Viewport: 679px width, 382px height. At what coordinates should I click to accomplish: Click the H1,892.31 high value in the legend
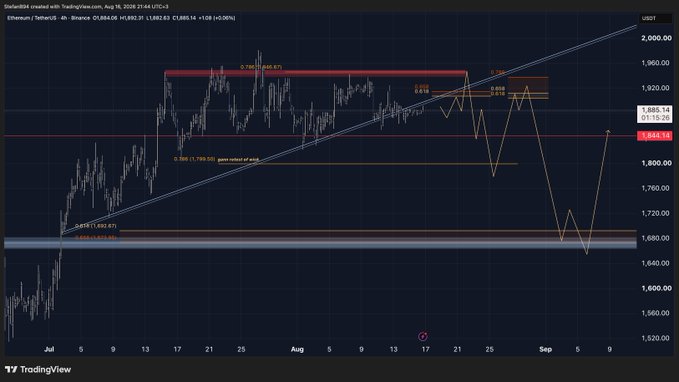pos(132,18)
